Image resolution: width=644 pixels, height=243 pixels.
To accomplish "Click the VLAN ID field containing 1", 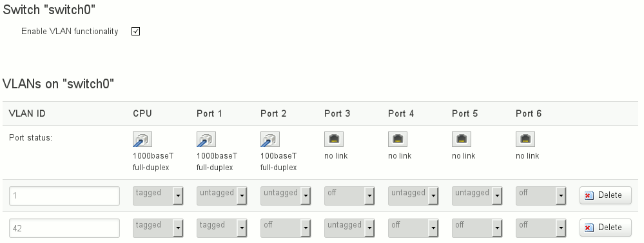I will (64, 196).
